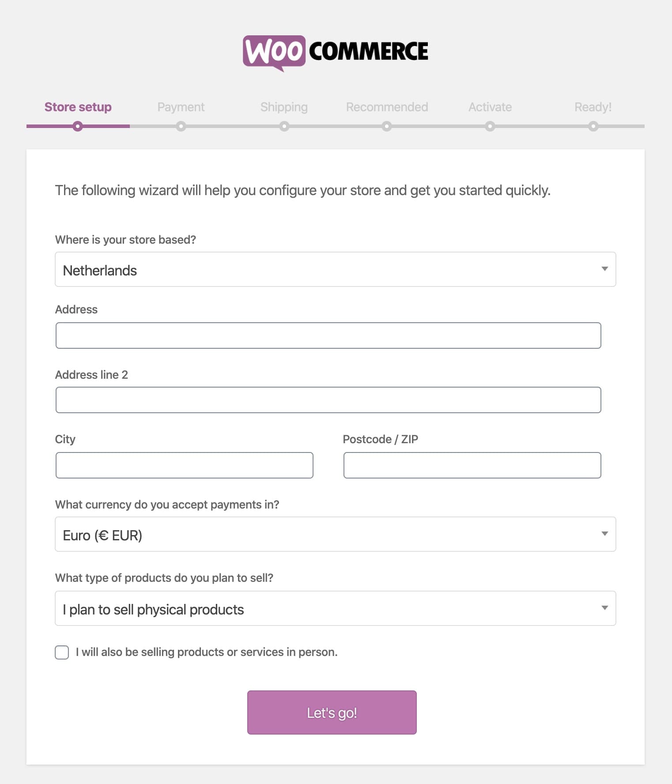Click the Payment step dot
Screen dimensions: 672x784
click(181, 127)
